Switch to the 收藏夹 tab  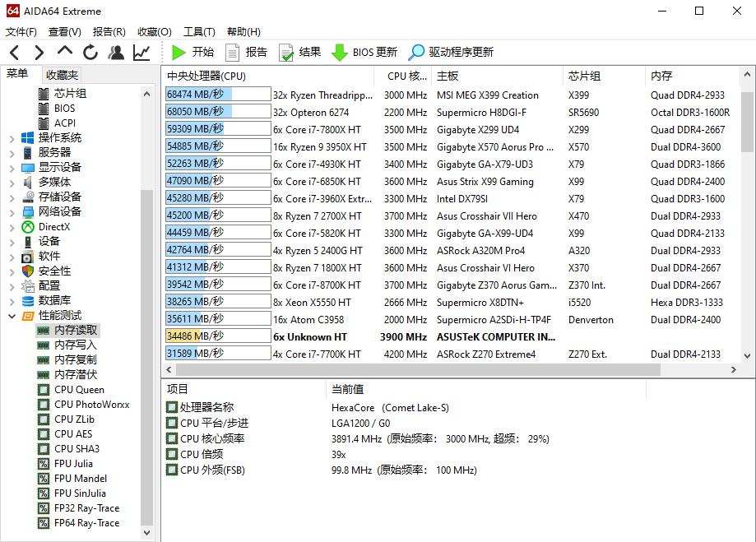(x=62, y=75)
